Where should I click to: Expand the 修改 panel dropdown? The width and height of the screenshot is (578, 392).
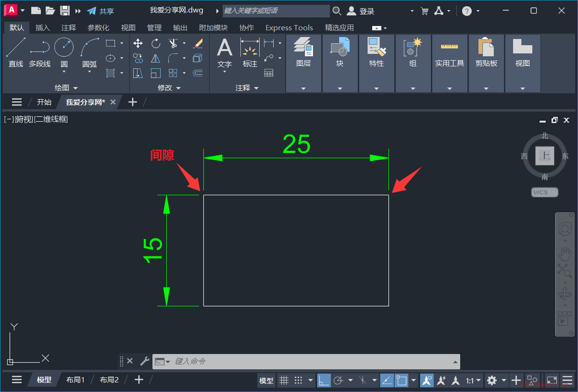tap(169, 88)
